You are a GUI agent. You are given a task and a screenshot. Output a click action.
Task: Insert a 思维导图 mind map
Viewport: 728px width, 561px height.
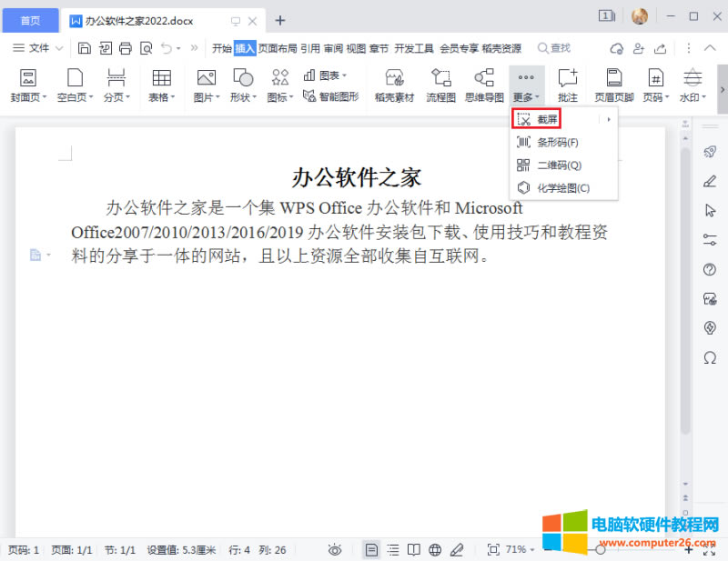pyautogui.click(x=484, y=85)
